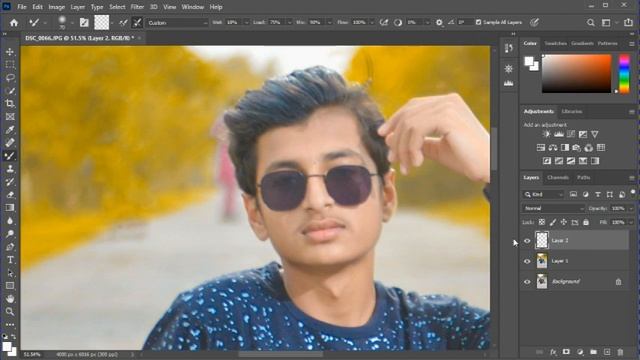Open the Search icon in options bar
Image resolution: width=640 pixels, height=360 pixels.
pyautogui.click(x=591, y=23)
